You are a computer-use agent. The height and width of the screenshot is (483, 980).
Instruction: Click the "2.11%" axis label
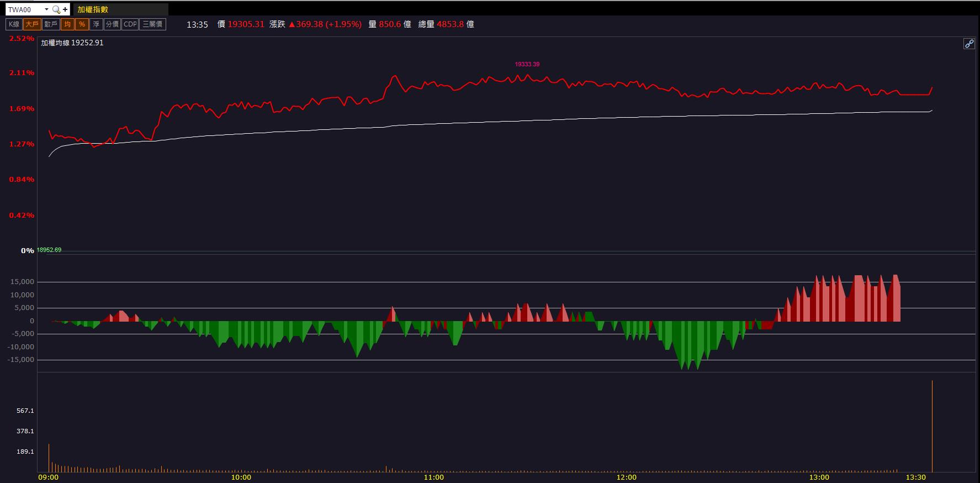[x=22, y=73]
